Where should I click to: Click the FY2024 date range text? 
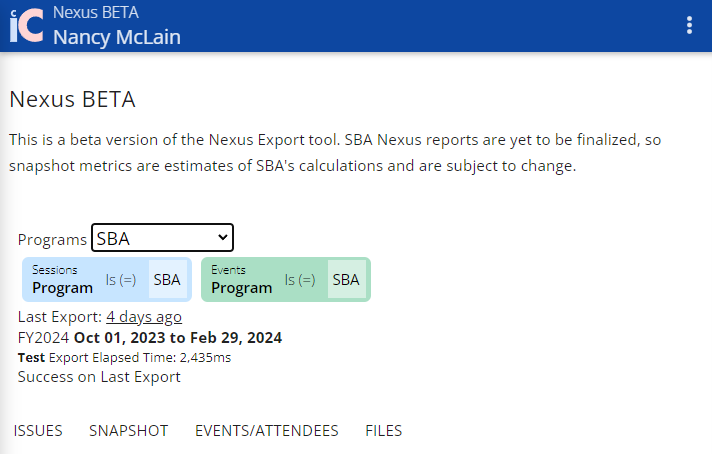tap(150, 338)
